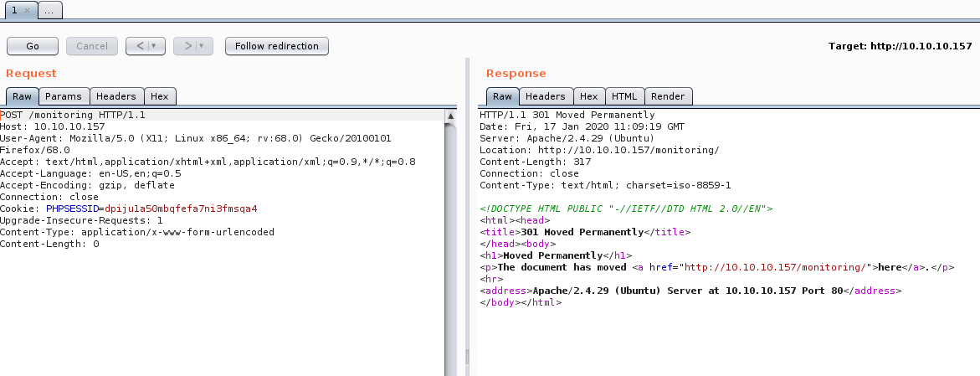The image size is (980, 376).
Task: Click the request scrollbar up arrow
Action: coord(450,116)
